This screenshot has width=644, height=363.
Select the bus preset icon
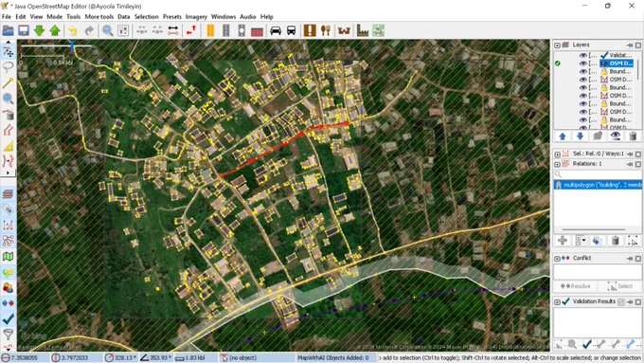tap(291, 30)
